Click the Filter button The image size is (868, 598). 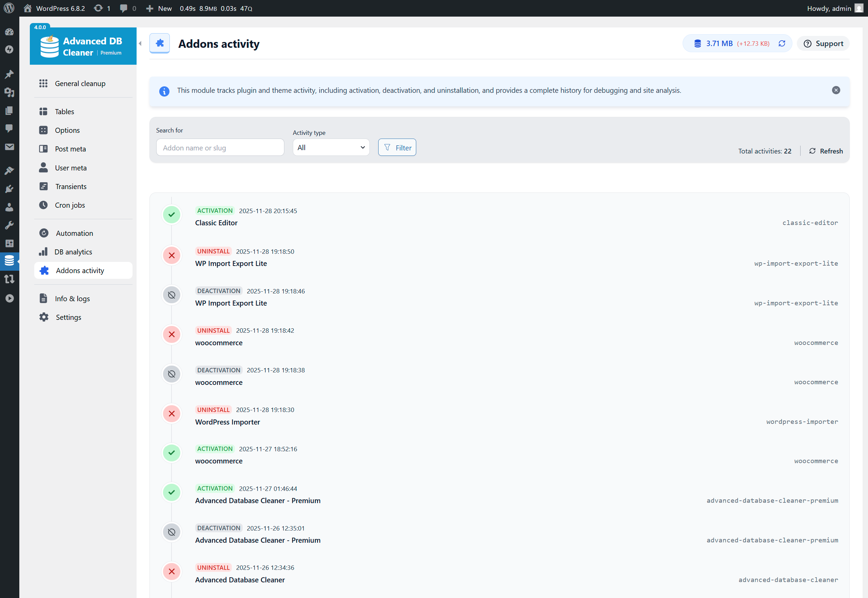pyautogui.click(x=397, y=147)
